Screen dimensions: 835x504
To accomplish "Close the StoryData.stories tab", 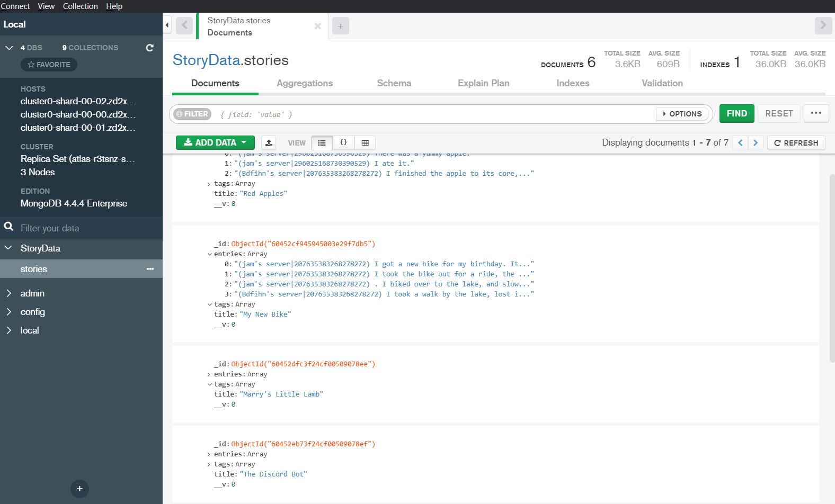I will click(318, 26).
